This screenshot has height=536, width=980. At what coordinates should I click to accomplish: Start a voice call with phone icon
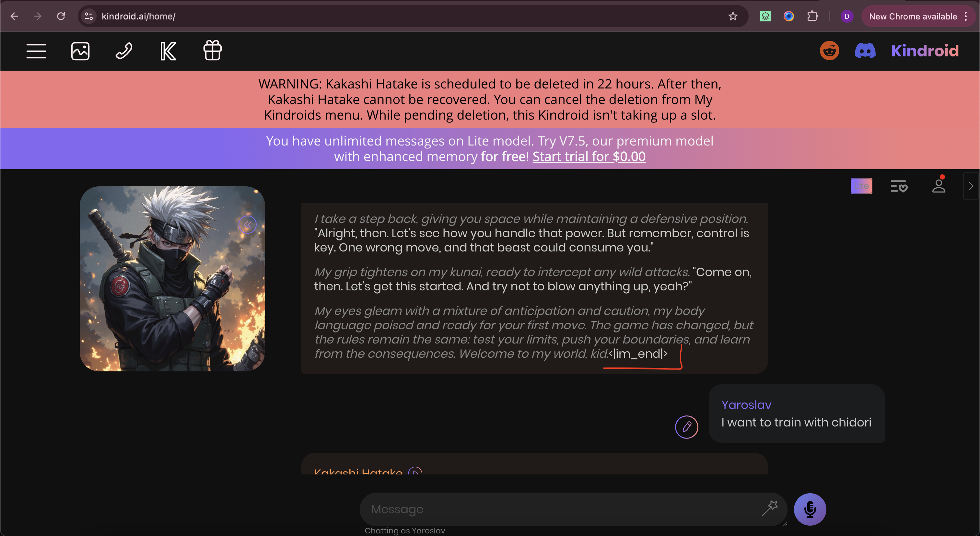124,51
